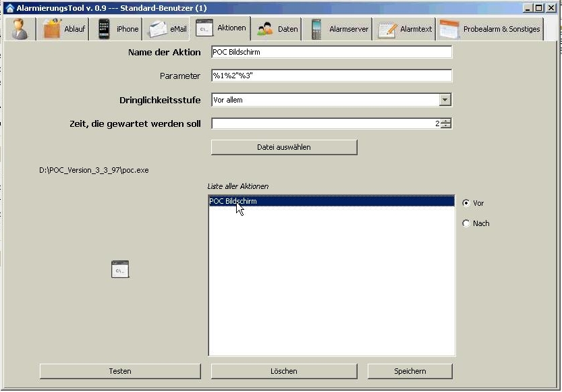Viewport: 562px width, 392px height.
Task: Decrease wait time with down arrow
Action: (x=446, y=126)
